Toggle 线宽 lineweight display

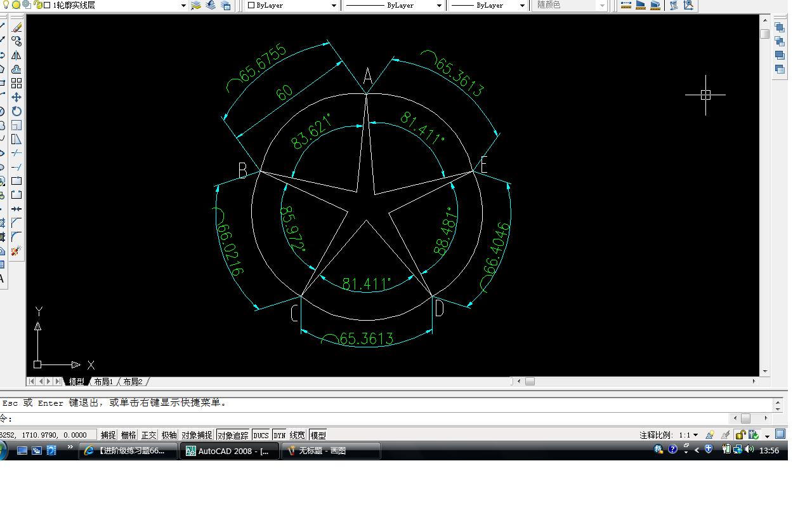[298, 435]
